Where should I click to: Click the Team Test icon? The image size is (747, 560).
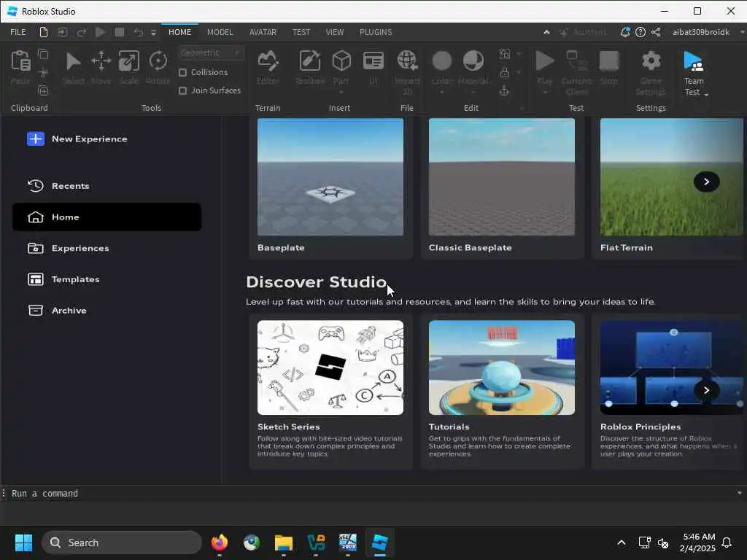coord(693,63)
